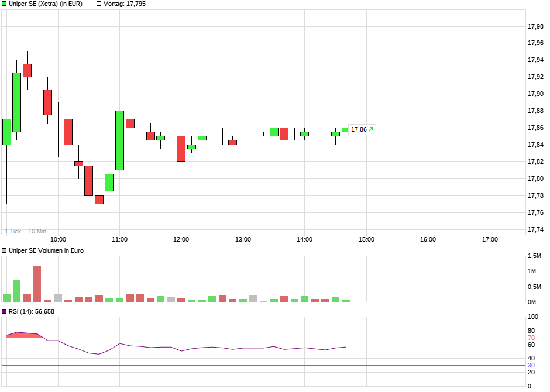This screenshot has height=392, width=550.
Task: Click the green Uniper SE legend square
Action: [x=4, y=4]
